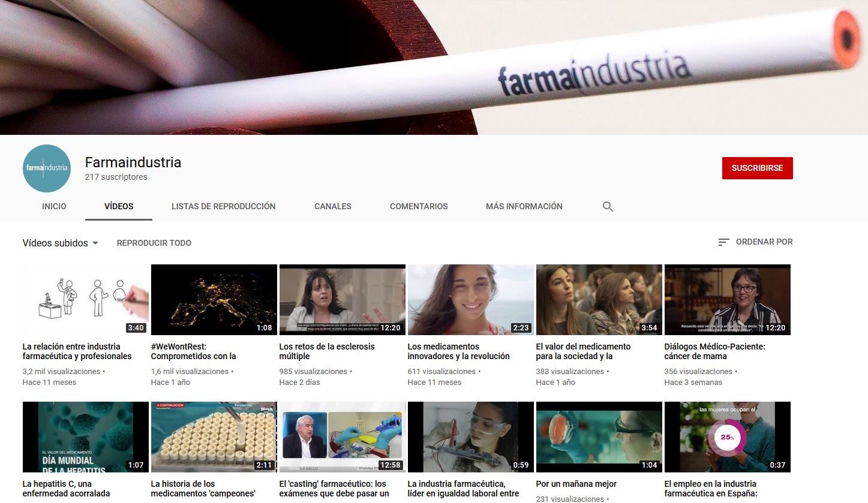
Task: Click the 'Hace 2 días' upload date
Action: [x=300, y=382]
